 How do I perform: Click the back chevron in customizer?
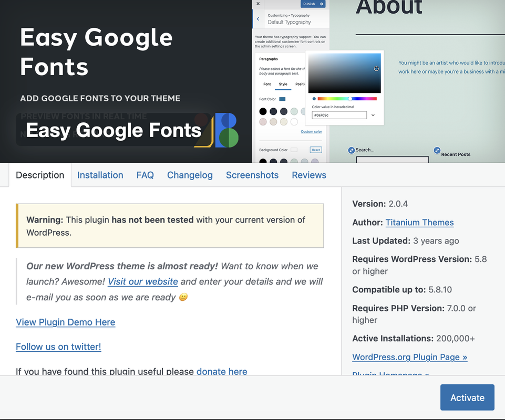258,19
